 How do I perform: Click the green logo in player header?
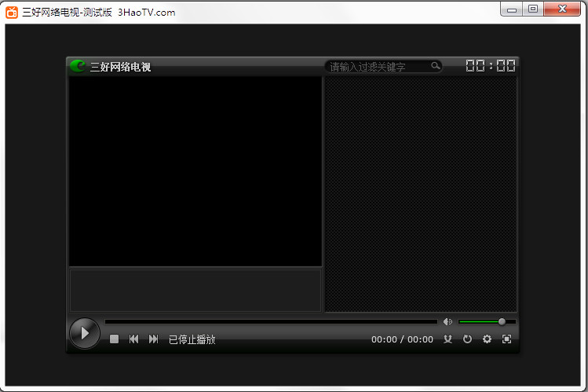(x=78, y=66)
